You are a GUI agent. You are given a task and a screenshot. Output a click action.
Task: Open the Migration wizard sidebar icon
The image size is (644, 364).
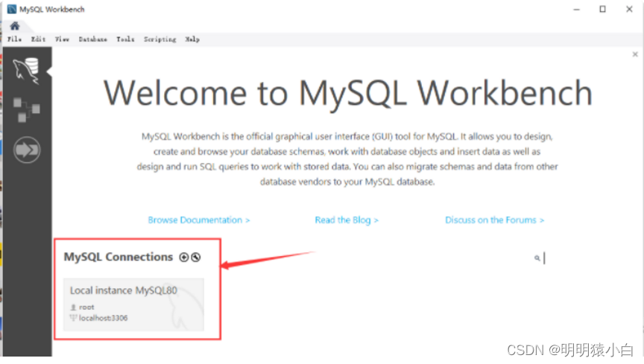click(x=27, y=150)
